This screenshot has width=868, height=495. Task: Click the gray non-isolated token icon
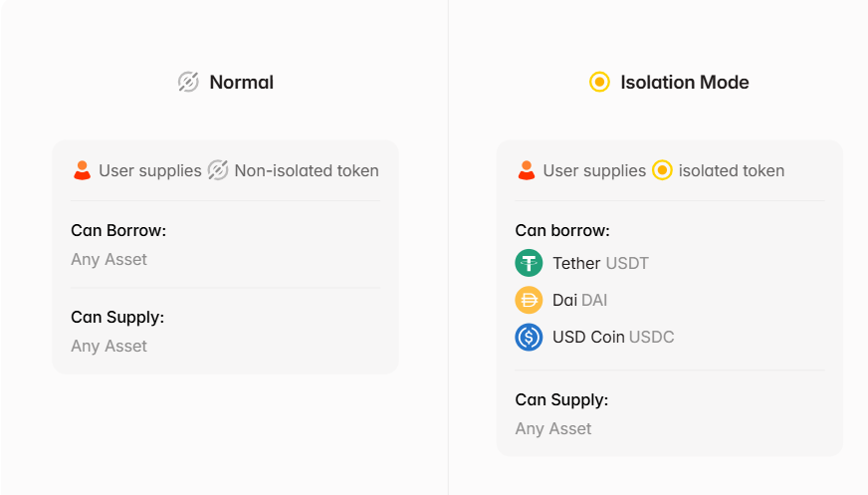[x=218, y=170]
